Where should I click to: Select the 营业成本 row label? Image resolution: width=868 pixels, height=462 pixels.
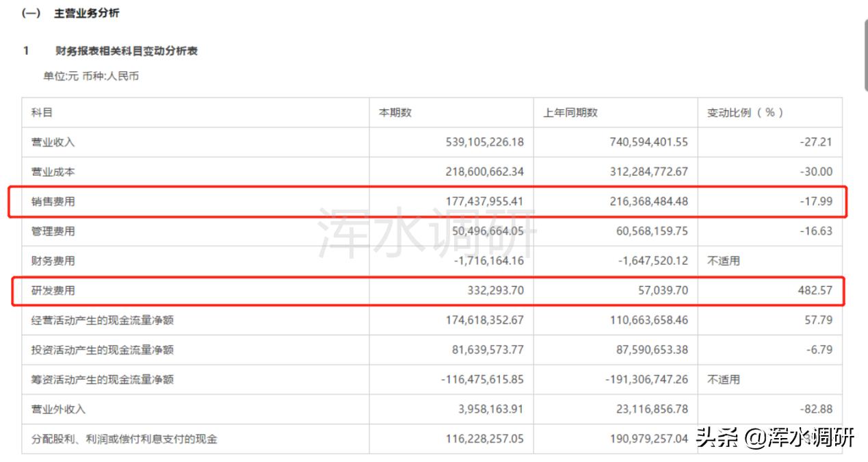coord(53,172)
